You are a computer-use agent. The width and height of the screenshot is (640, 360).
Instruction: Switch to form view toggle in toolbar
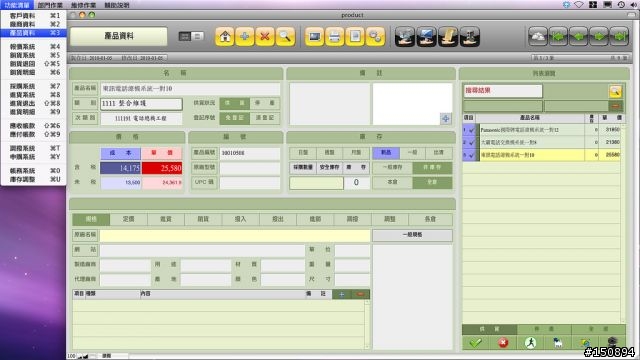(185, 36)
